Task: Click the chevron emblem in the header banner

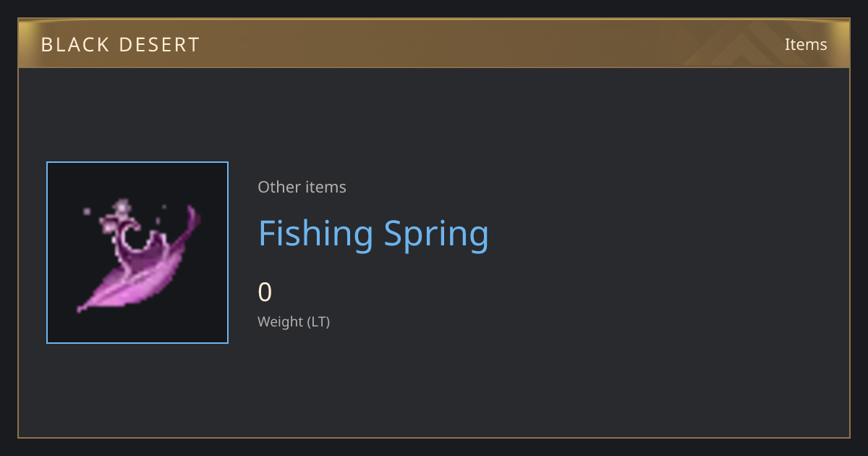Action: (756, 44)
